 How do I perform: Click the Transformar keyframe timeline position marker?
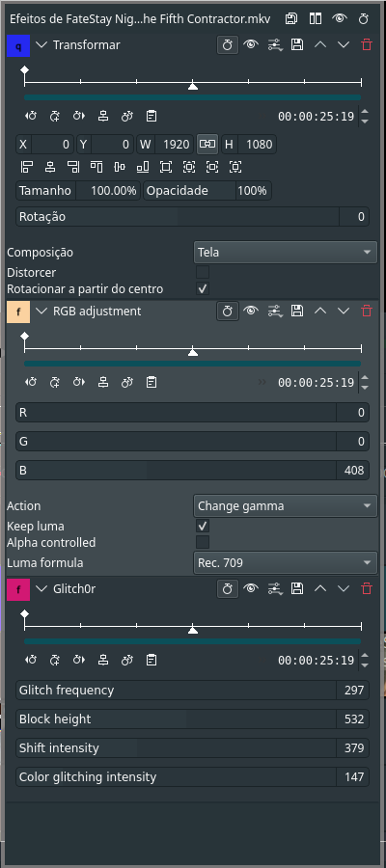[x=193, y=86]
